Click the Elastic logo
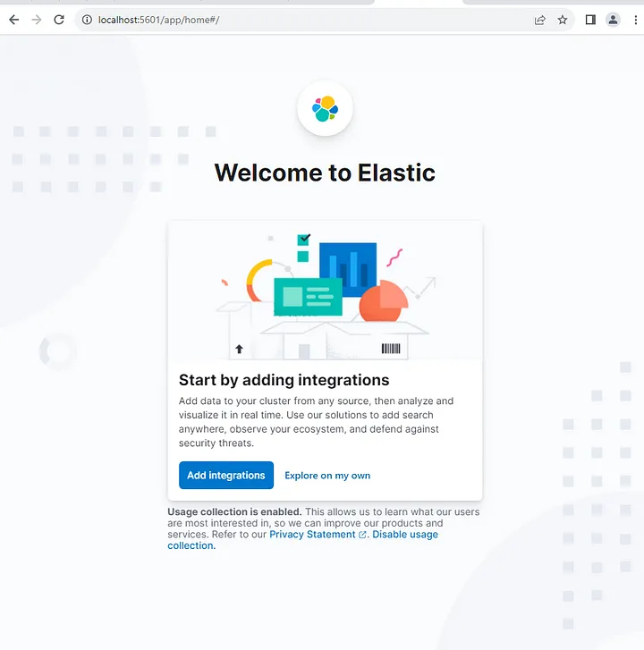 click(x=325, y=109)
